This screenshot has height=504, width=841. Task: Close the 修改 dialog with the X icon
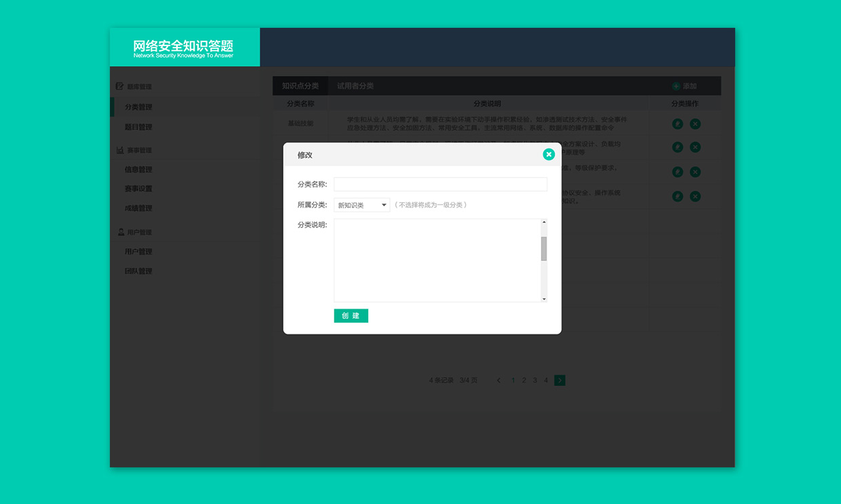[549, 155]
